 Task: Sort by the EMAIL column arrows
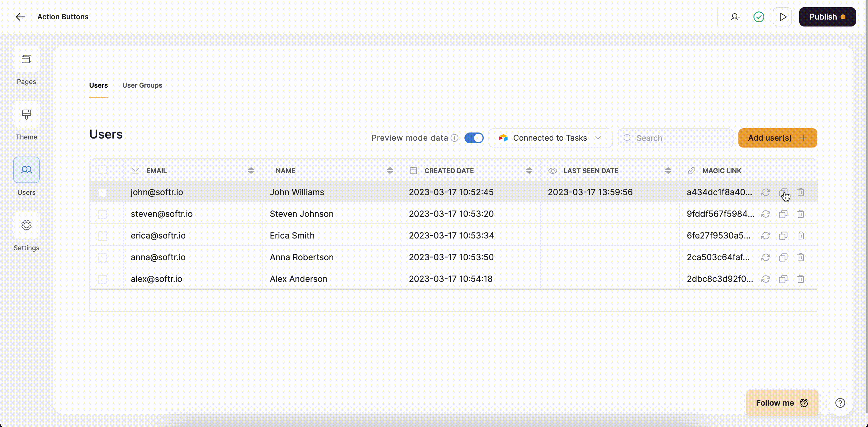[x=251, y=171]
